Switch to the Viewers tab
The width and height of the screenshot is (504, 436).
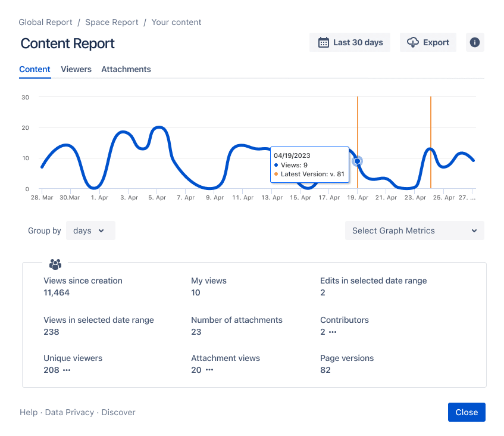[76, 69]
